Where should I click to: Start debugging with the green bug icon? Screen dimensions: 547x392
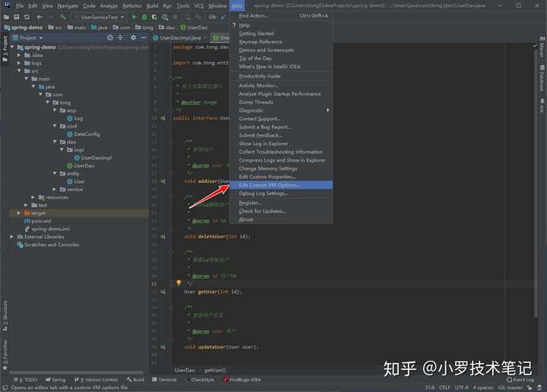144,17
